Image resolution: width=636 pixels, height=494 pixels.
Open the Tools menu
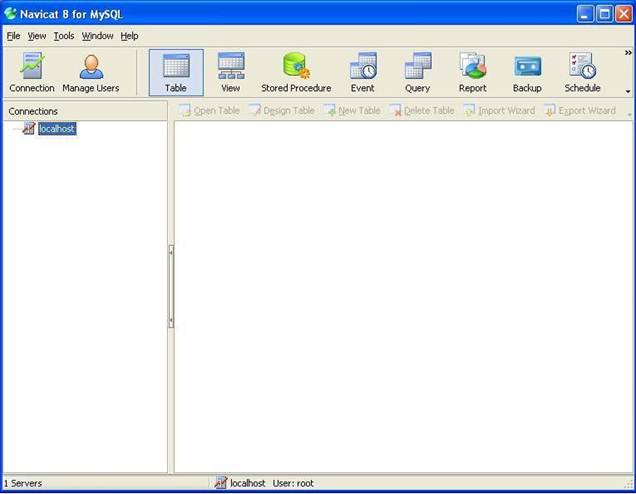pos(64,36)
